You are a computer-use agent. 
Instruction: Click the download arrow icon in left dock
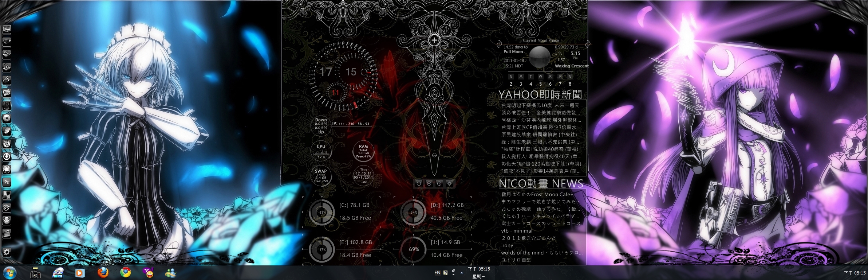pyautogui.click(x=7, y=156)
